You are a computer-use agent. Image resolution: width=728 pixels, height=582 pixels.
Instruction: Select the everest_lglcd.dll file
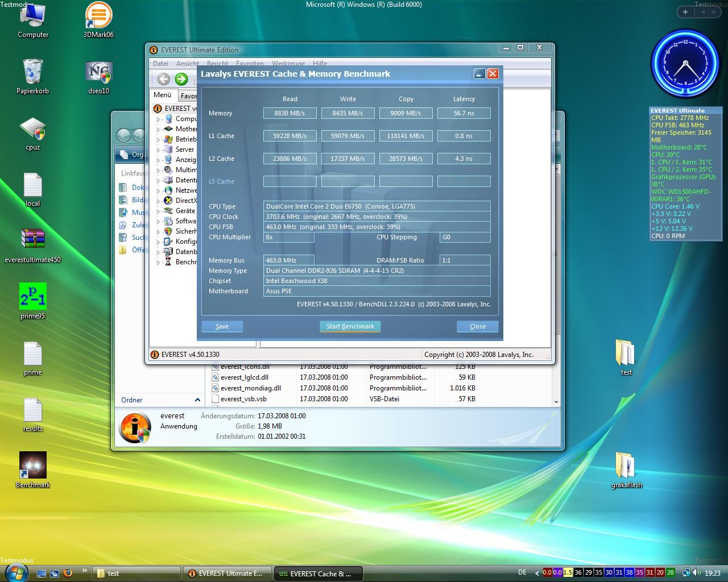point(344,377)
